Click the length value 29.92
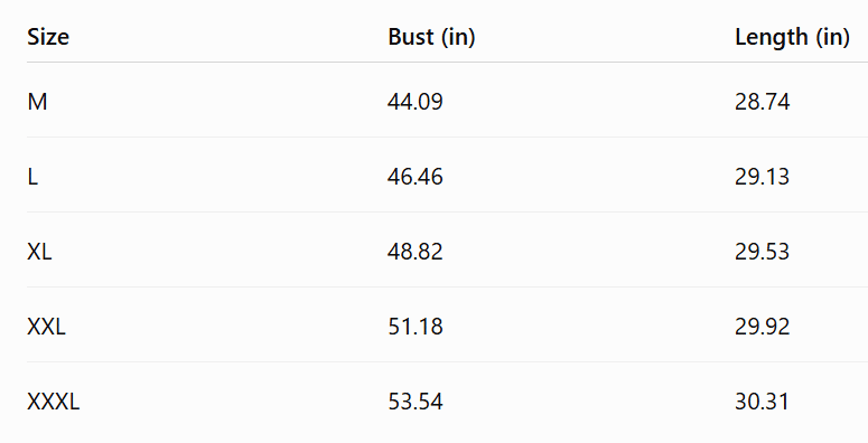 pos(762,326)
